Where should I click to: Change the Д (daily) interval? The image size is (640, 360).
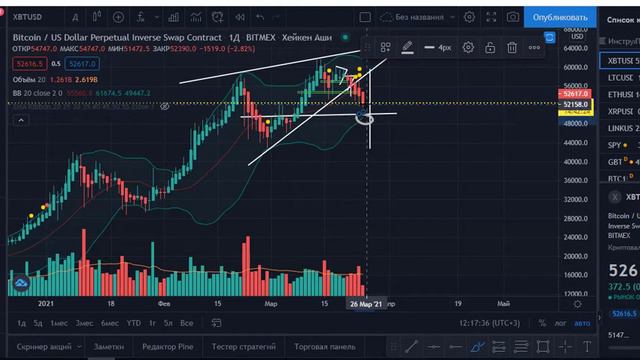tap(76, 17)
